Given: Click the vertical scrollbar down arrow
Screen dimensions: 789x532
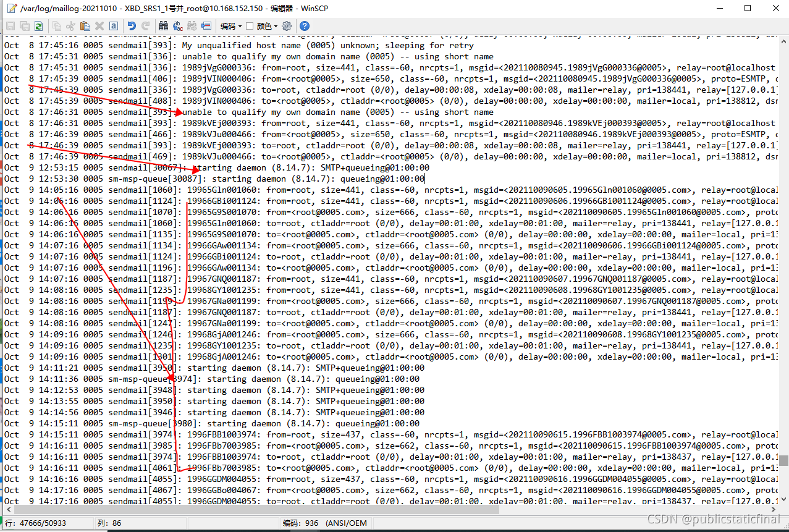Looking at the screenshot, I should (x=783, y=500).
